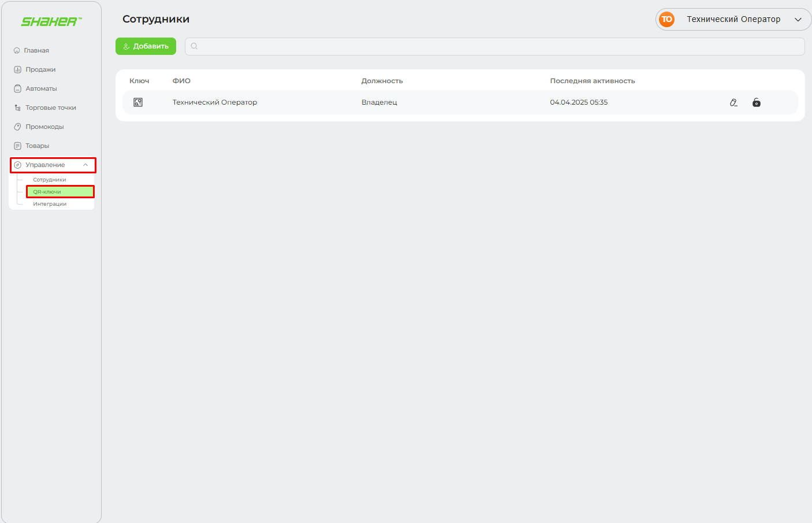The height and width of the screenshot is (523, 812).
Task: Click the SHAKER logo
Action: click(x=51, y=22)
